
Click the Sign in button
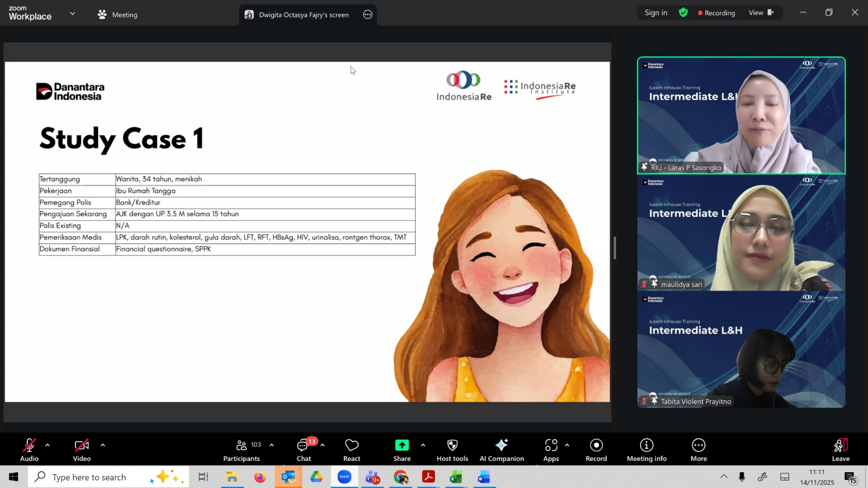655,12
